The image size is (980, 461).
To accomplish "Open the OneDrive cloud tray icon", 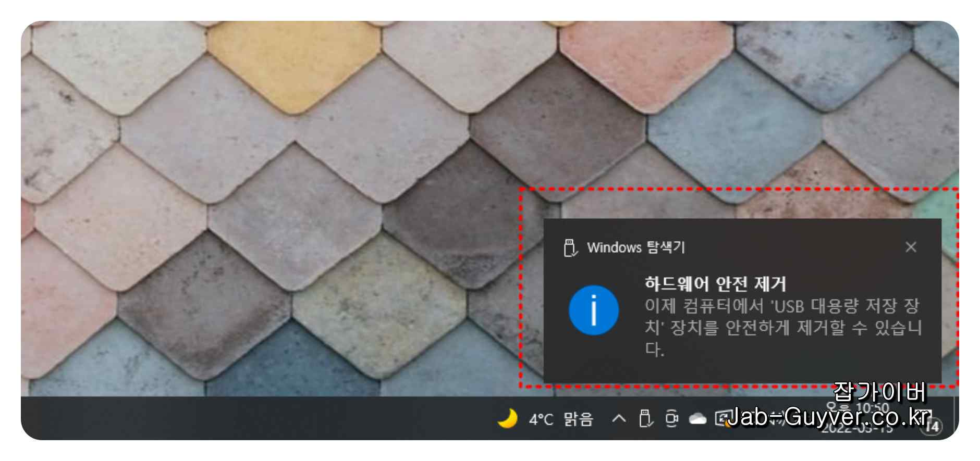I will click(x=697, y=418).
